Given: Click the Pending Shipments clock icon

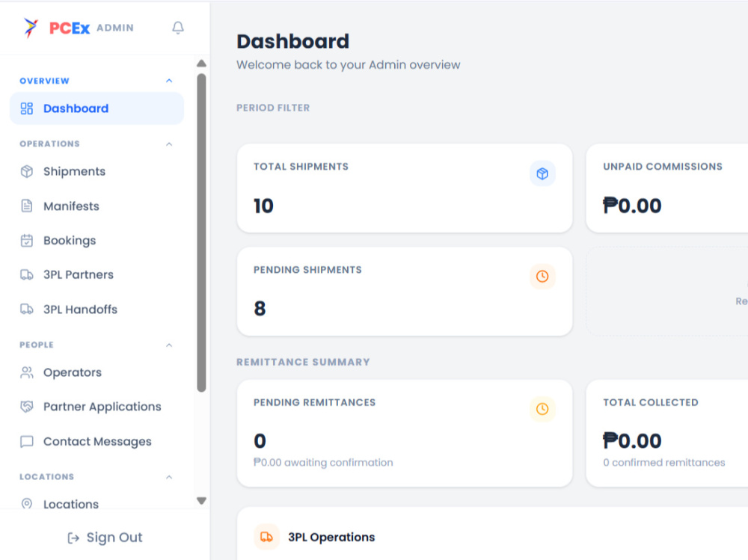Looking at the screenshot, I should pyautogui.click(x=542, y=276).
